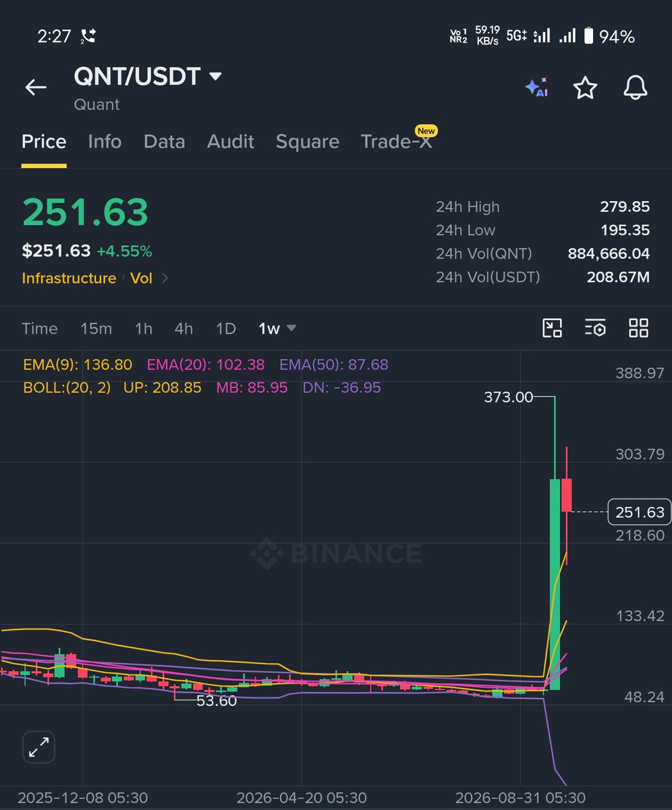Tap the UP: 208.85 Bollinger value
The width and height of the screenshot is (672, 810).
point(163,387)
